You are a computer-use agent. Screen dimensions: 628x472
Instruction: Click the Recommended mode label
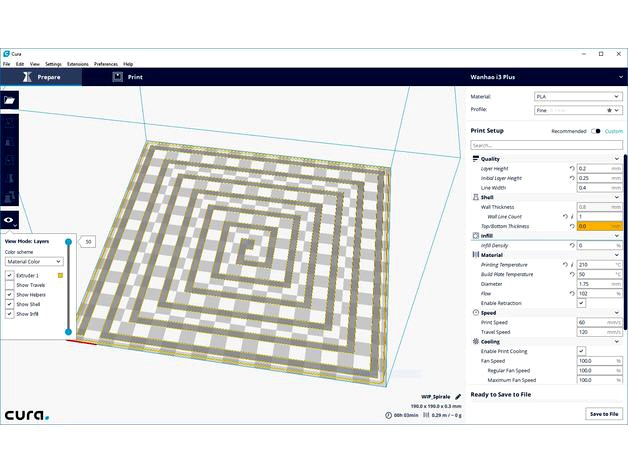[568, 131]
